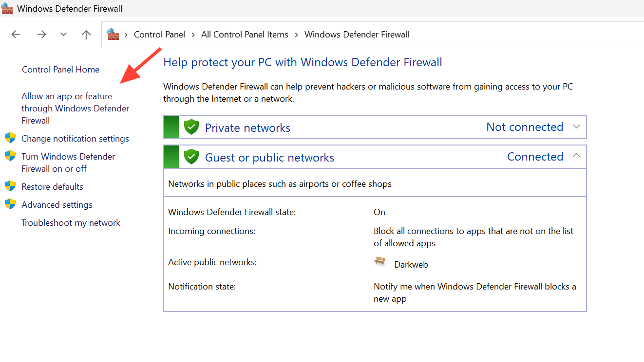Open Allow an app or feature link

pos(76,108)
